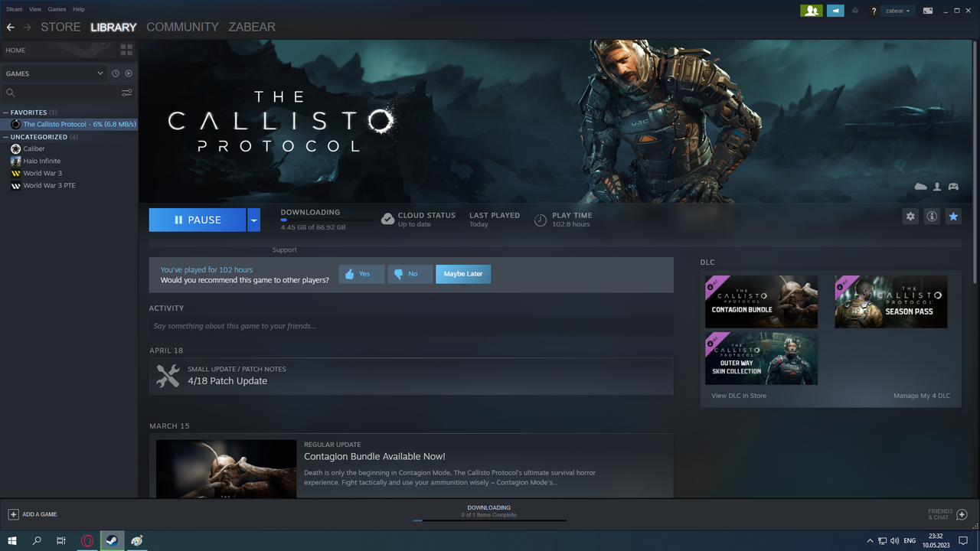Open dropdown arrow next to Pause
The height and width of the screenshot is (551, 980).
[x=254, y=220]
